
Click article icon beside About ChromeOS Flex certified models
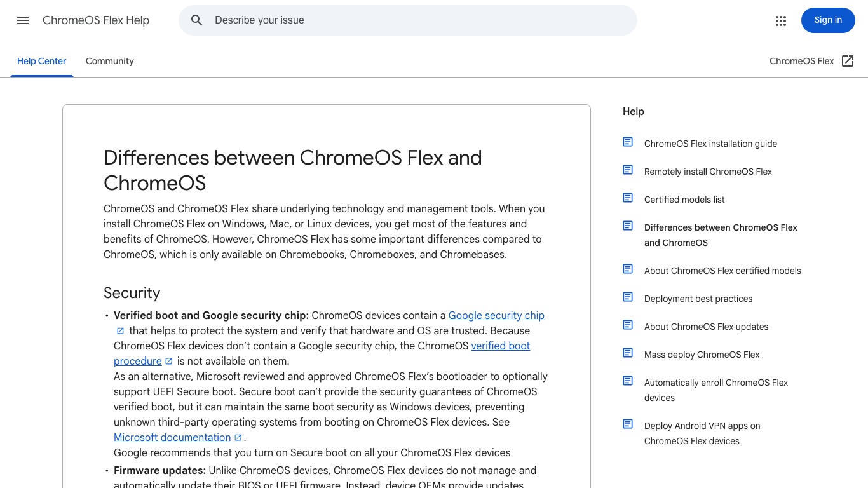click(628, 269)
